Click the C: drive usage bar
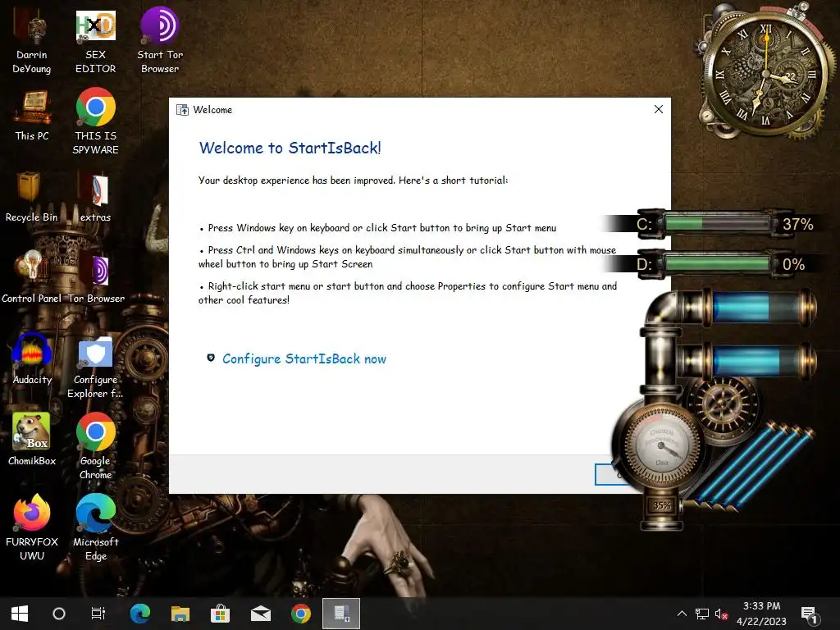The image size is (840, 630). click(717, 223)
